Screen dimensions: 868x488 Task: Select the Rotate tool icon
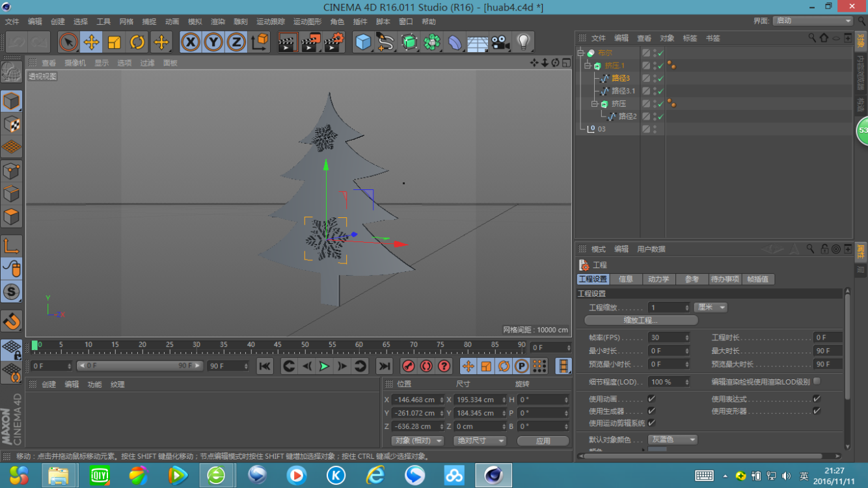coord(137,43)
